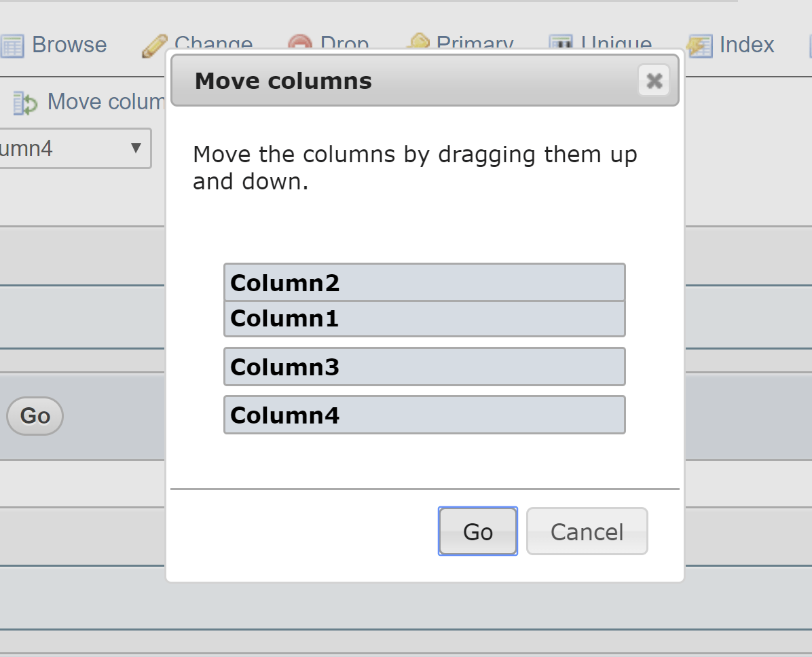
Task: Click the Browse text label
Action: tap(69, 45)
